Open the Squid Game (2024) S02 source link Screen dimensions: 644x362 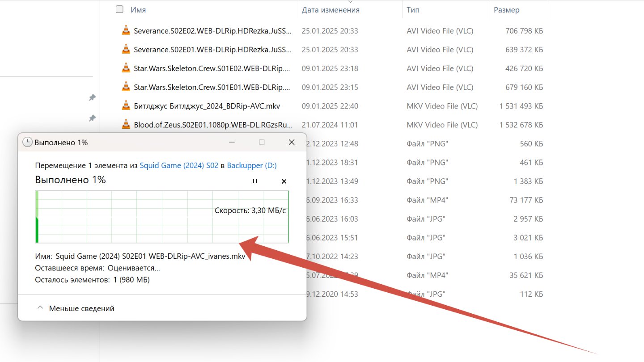179,165
